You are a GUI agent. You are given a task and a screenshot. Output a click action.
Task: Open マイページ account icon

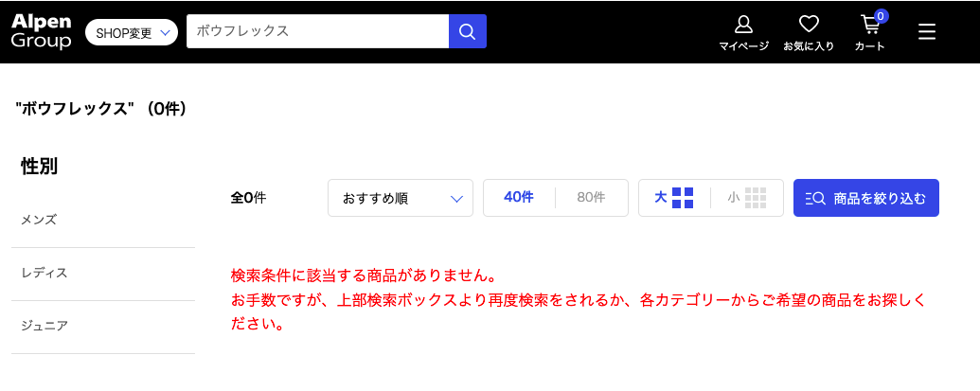click(x=743, y=33)
